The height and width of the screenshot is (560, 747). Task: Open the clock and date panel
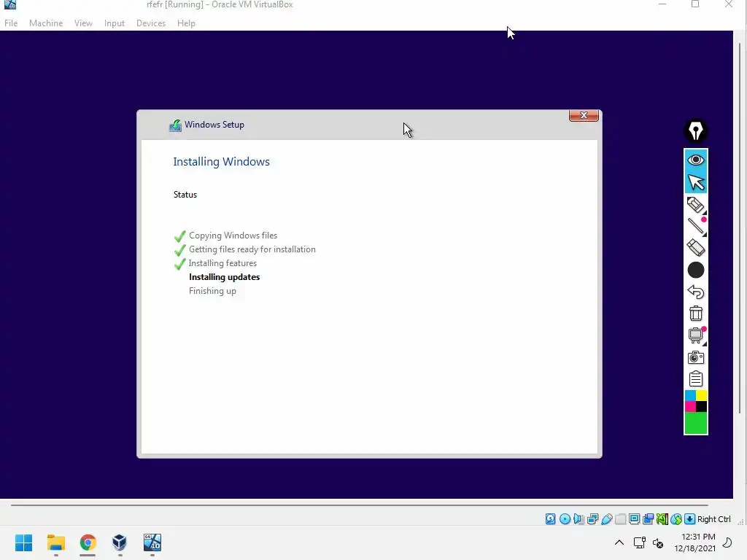[694, 542]
